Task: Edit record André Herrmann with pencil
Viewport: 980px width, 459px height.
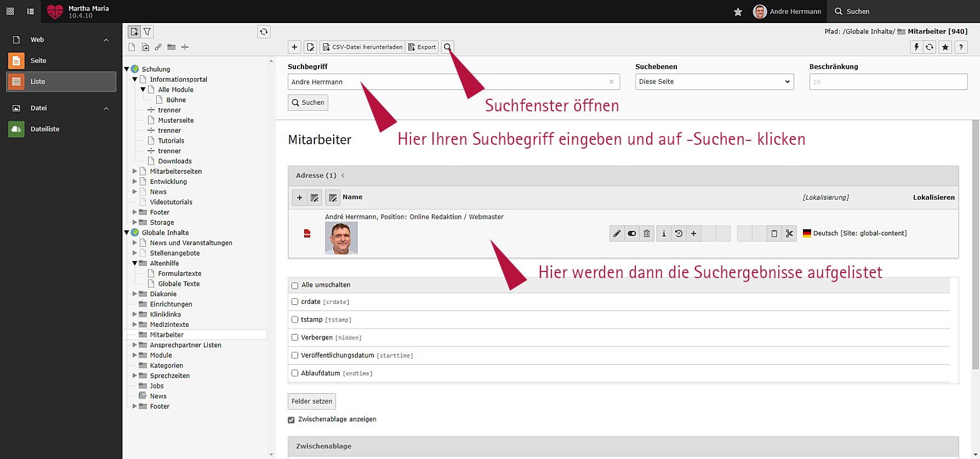Action: pos(617,234)
